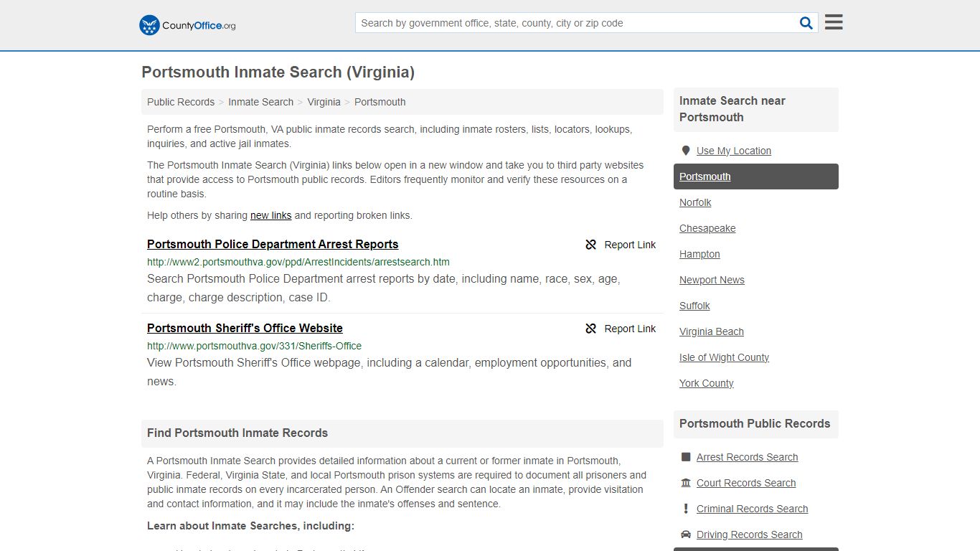This screenshot has height=551, width=980.
Task: Click the Court Records courthouse icon
Action: pyautogui.click(x=686, y=483)
